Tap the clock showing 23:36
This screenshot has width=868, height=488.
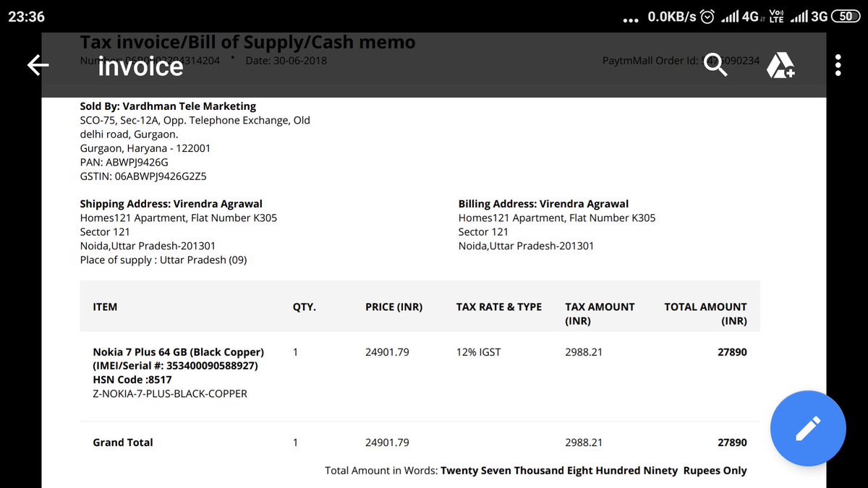tap(26, 16)
